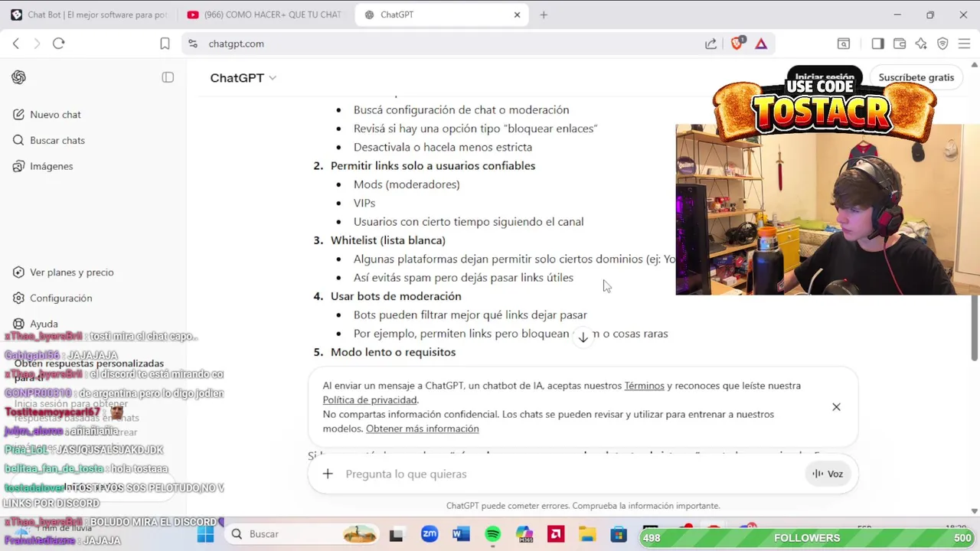
Task: Open Brave Shields lion icon
Action: (x=737, y=44)
